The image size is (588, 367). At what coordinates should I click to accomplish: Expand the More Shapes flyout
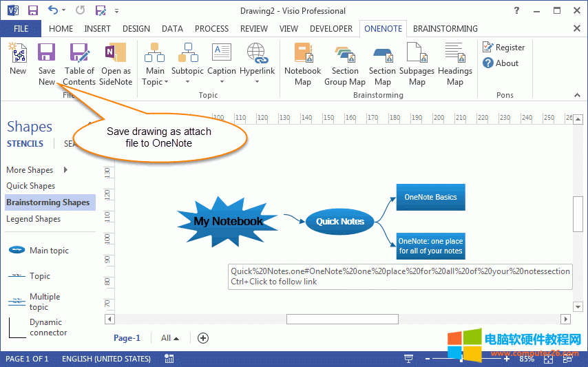[x=66, y=170]
